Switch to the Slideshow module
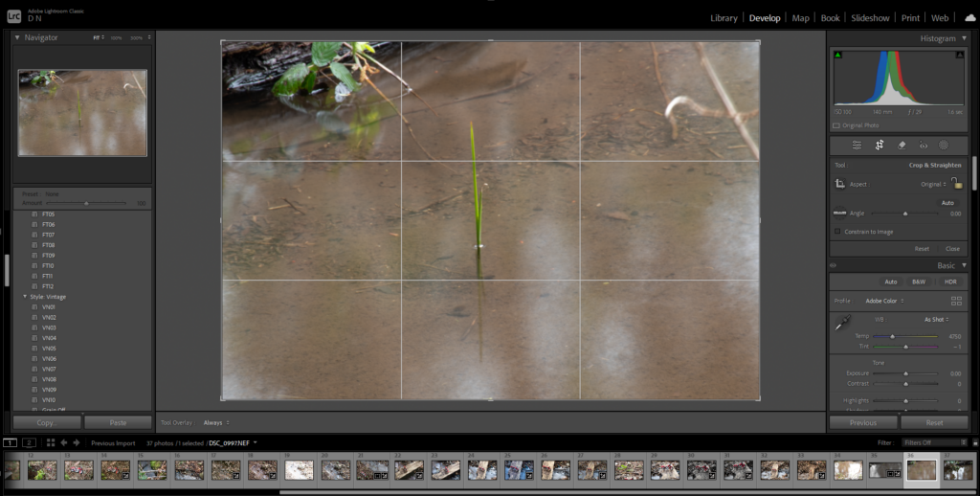 pyautogui.click(x=870, y=18)
